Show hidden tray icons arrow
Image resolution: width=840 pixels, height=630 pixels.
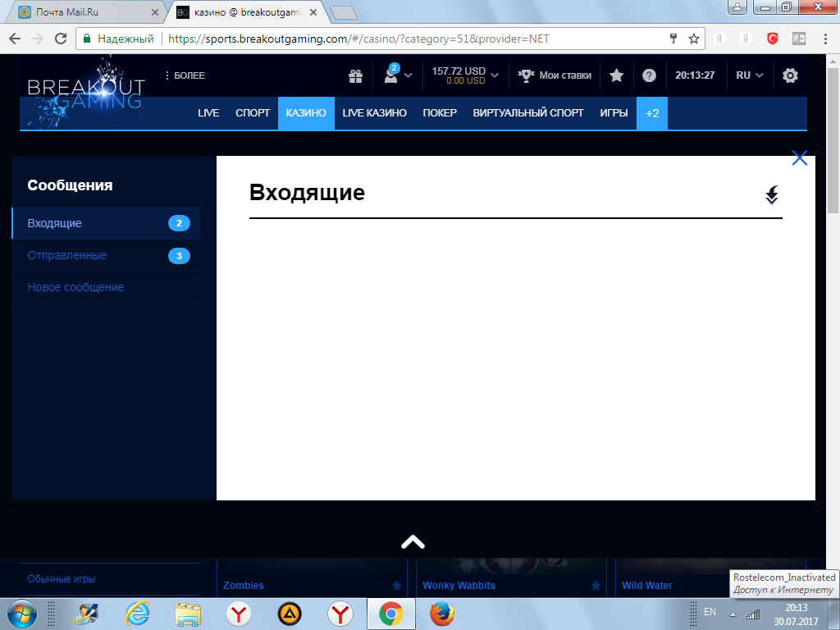coord(733,614)
